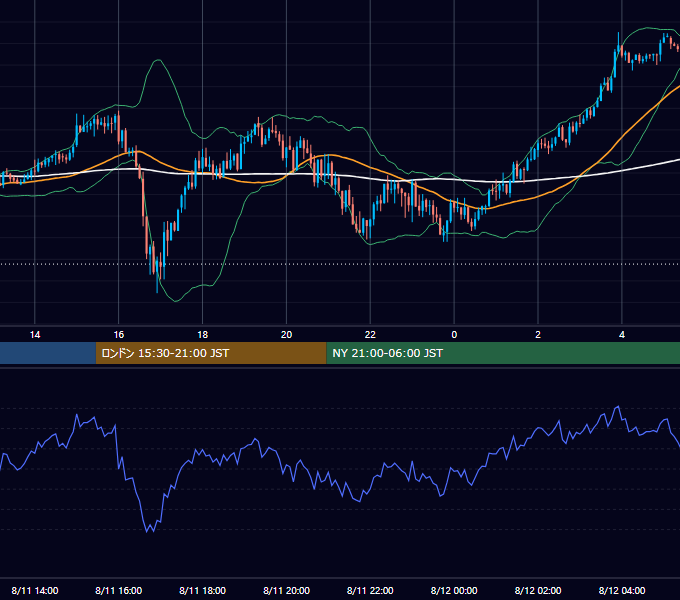Click the 4 hour label on time axis
Image resolution: width=680 pixels, height=600 pixels.
tap(622, 335)
